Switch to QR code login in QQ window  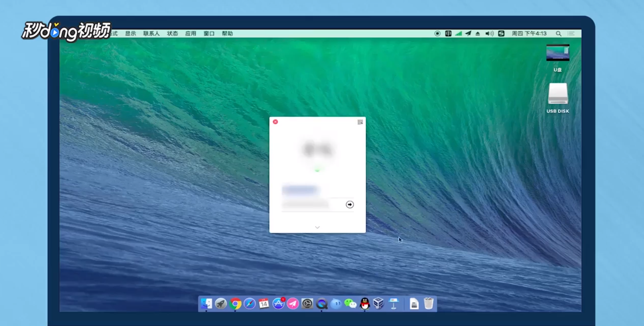(360, 122)
